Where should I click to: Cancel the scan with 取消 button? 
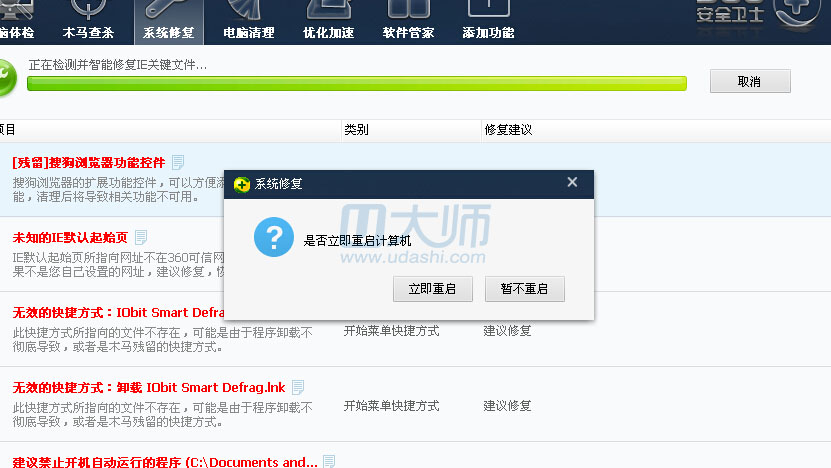pyautogui.click(x=750, y=81)
